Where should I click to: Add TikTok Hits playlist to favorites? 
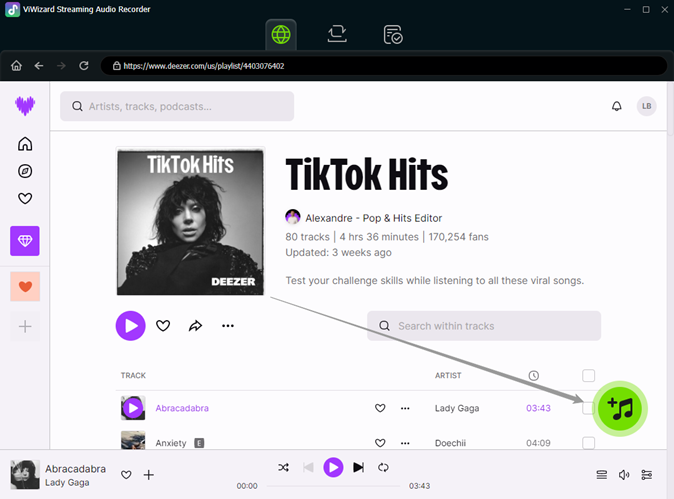click(163, 326)
